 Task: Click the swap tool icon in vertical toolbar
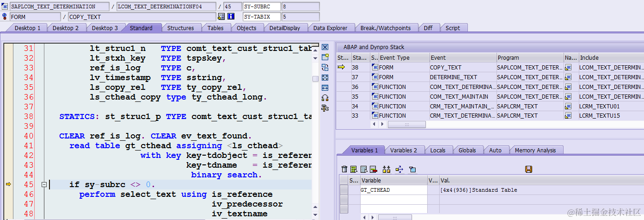tap(325, 67)
